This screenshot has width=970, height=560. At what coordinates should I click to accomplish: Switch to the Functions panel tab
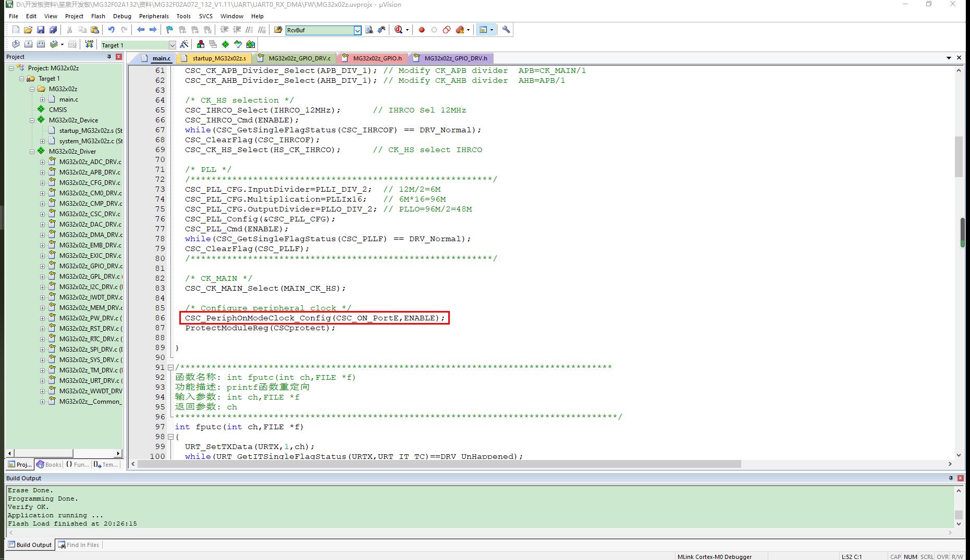[x=77, y=465]
